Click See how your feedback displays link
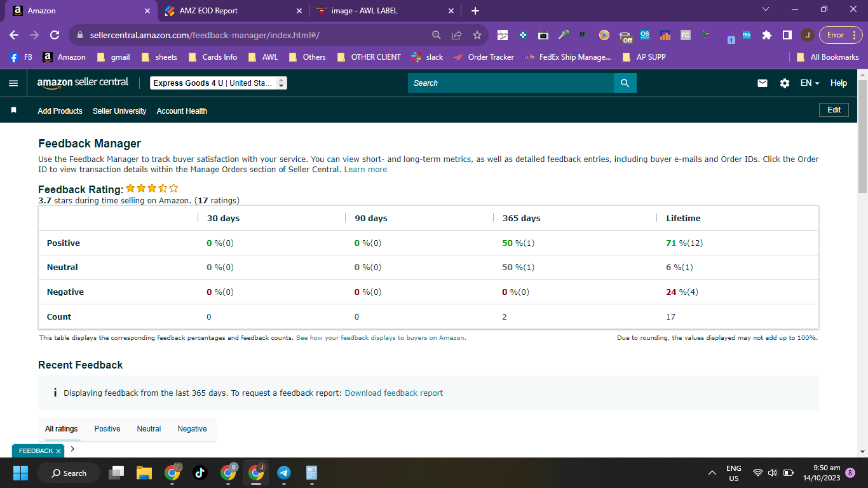 point(381,338)
